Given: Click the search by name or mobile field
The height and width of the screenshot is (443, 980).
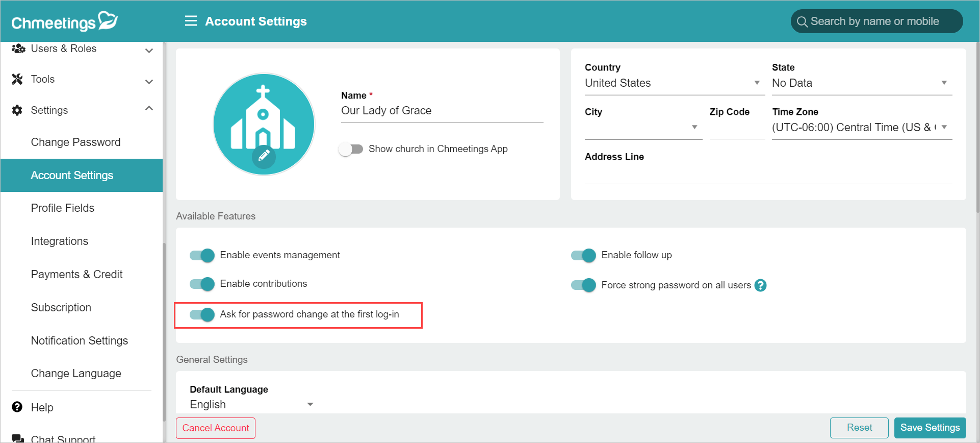Looking at the screenshot, I should pyautogui.click(x=876, y=21).
